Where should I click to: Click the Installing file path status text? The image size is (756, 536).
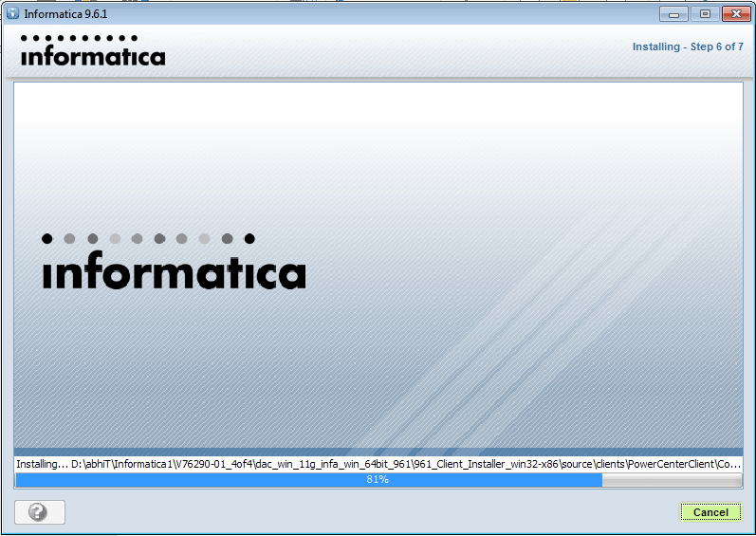click(x=378, y=464)
